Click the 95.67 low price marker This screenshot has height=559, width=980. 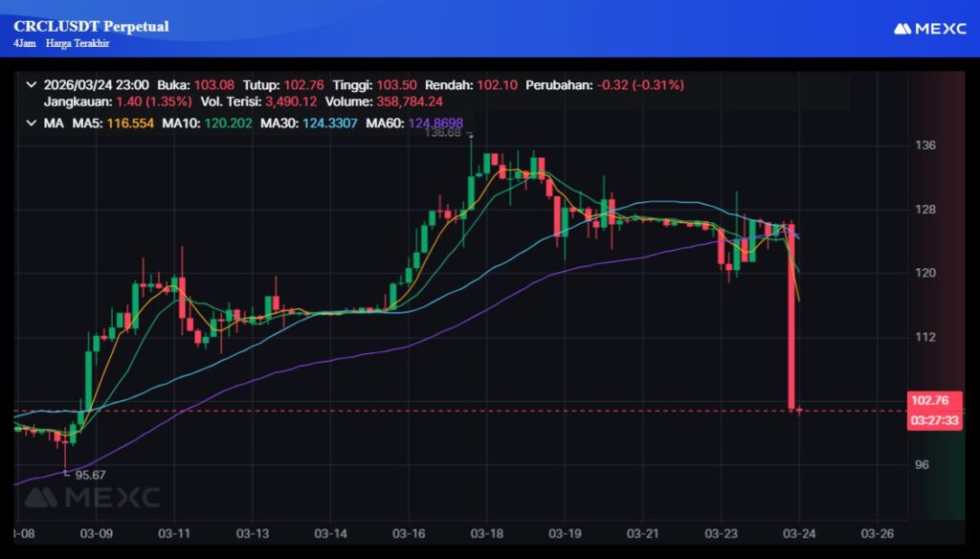88,474
